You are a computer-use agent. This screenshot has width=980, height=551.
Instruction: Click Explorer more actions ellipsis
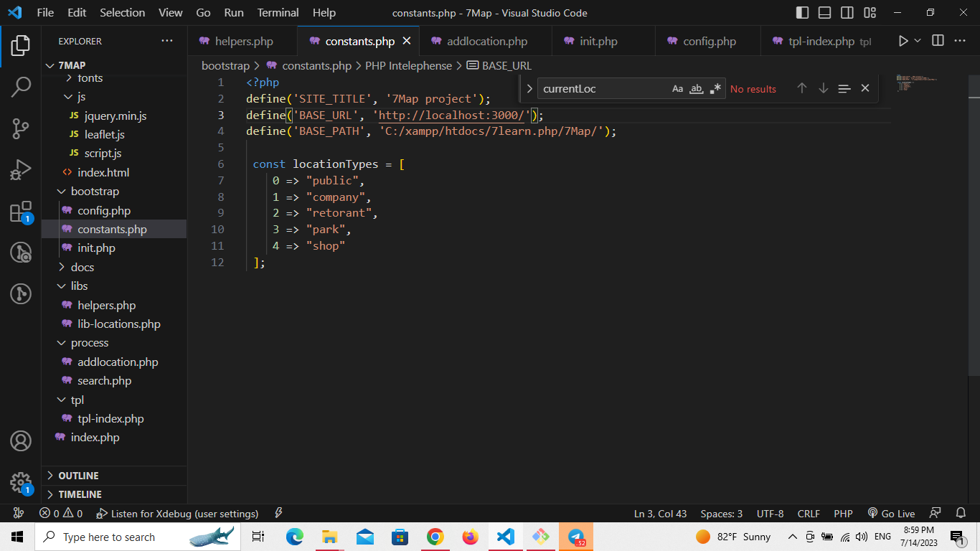[x=167, y=41]
